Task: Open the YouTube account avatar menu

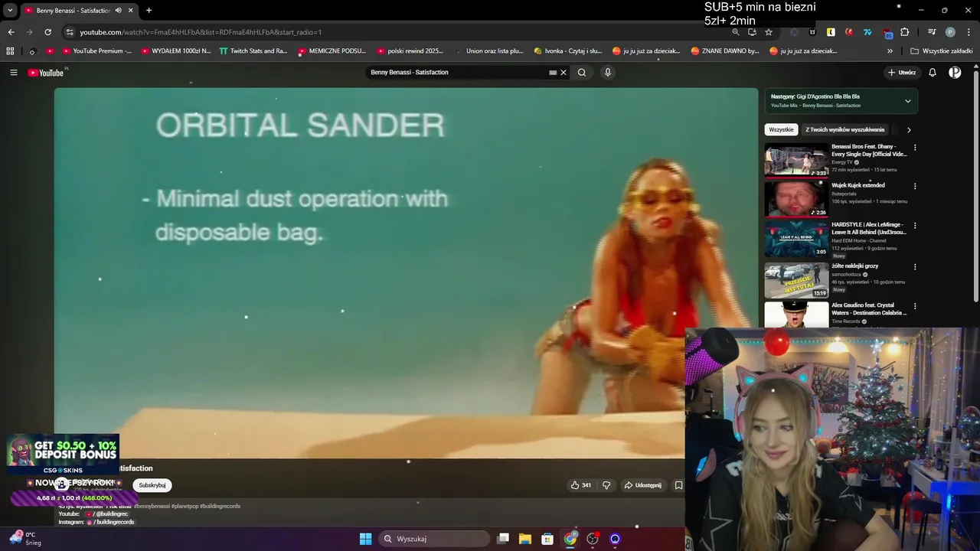Action: (x=955, y=73)
